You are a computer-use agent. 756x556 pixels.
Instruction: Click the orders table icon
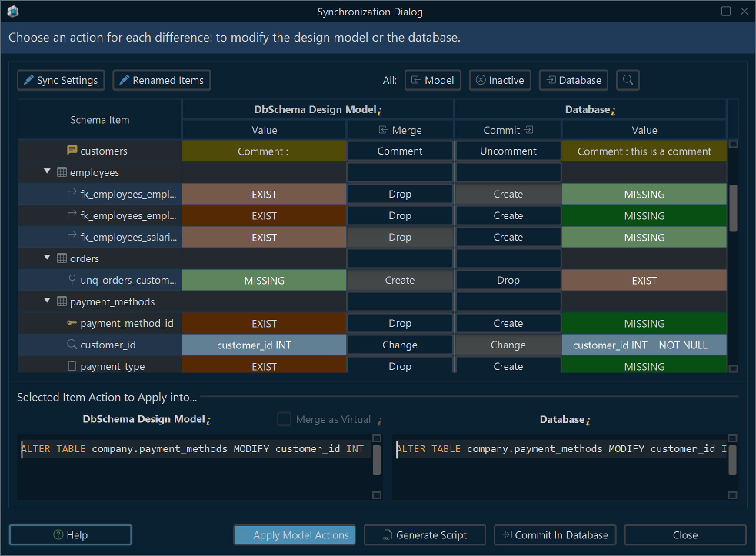(x=62, y=258)
